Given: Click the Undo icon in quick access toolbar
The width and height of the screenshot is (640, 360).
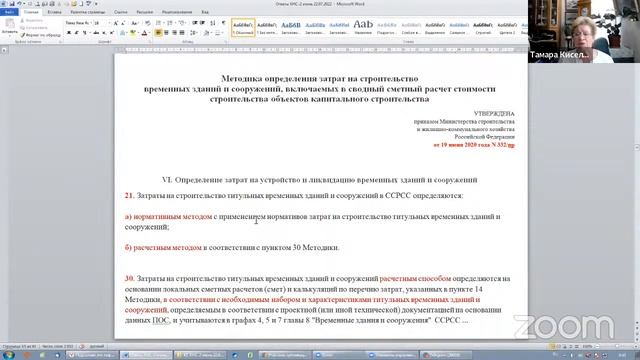Looking at the screenshot, I should coord(19,4).
